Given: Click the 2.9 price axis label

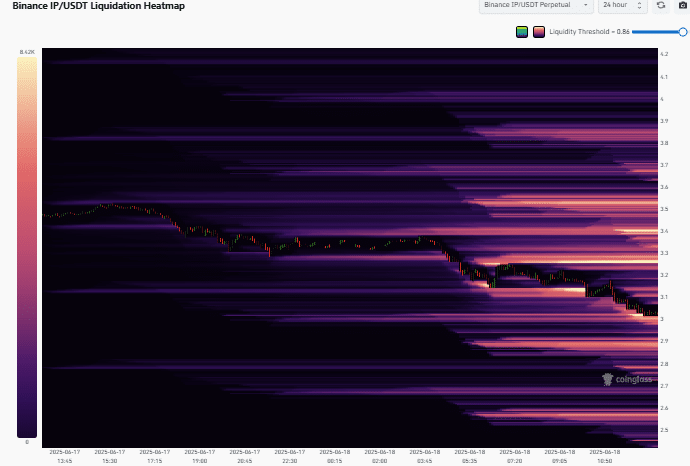Looking at the screenshot, I should [664, 341].
